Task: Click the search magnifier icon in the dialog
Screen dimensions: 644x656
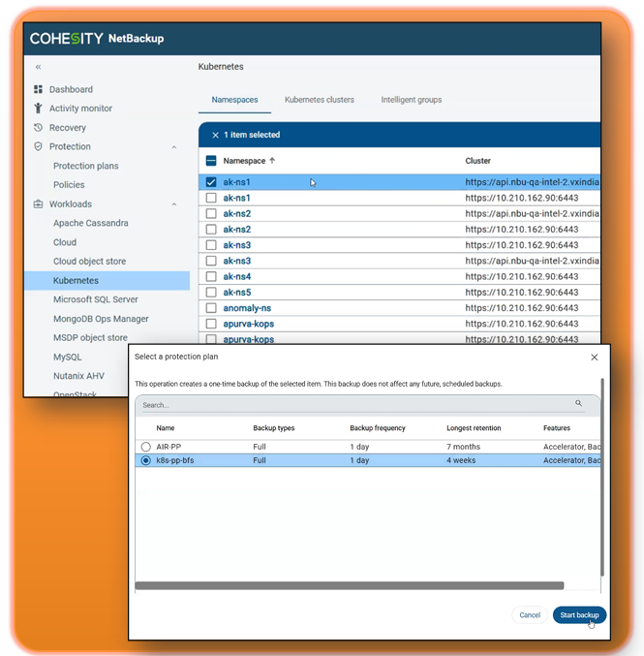Action: click(x=578, y=403)
